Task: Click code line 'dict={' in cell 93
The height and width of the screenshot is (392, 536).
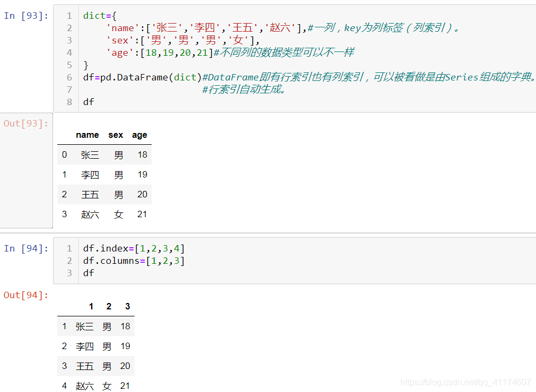Action: pos(100,16)
